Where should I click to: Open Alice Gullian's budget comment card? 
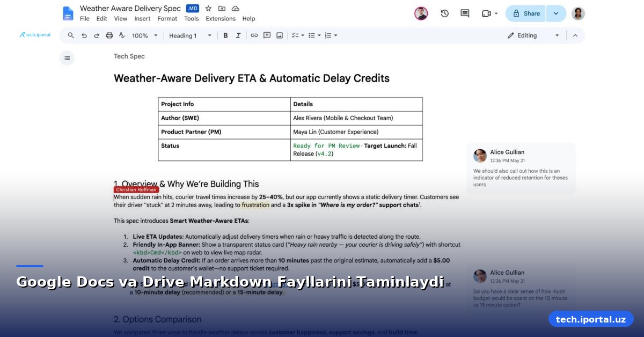(x=521, y=289)
